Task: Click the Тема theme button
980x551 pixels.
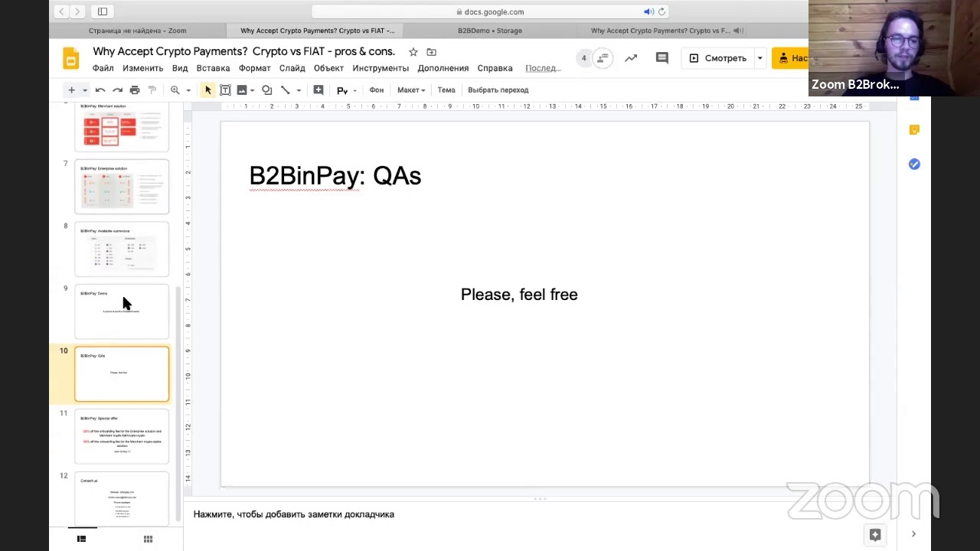Action: tap(446, 90)
